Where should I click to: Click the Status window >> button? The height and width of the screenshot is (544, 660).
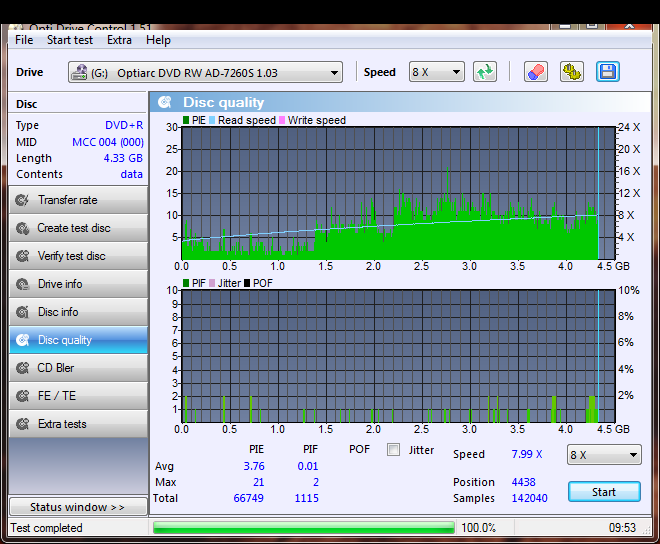[x=78, y=507]
